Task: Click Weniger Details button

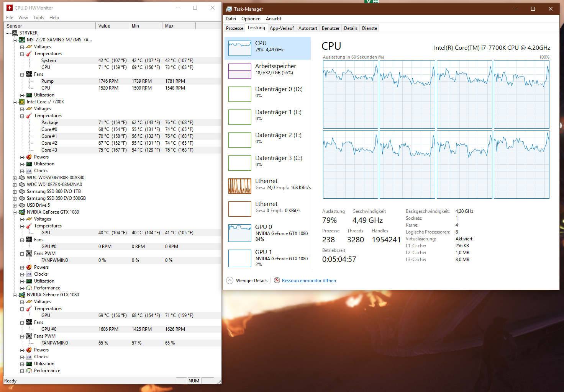Action: coord(251,281)
